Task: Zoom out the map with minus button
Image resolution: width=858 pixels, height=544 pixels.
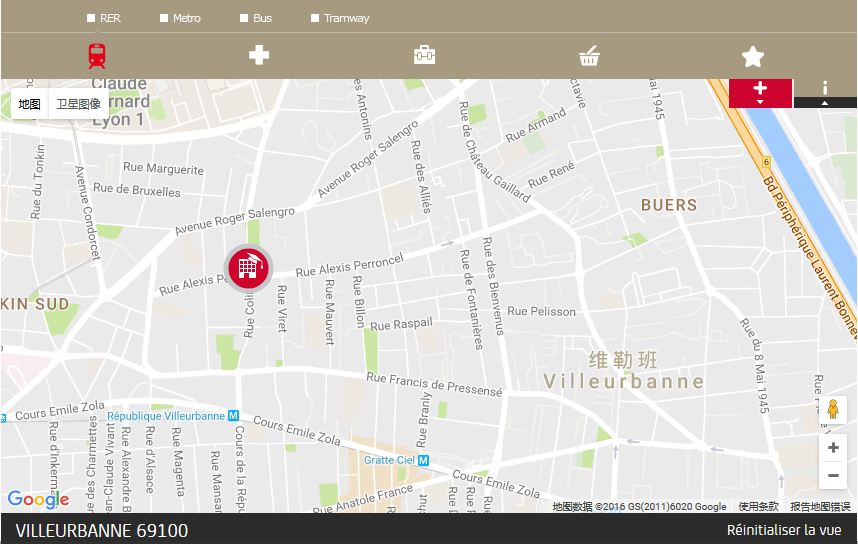Action: (833, 476)
